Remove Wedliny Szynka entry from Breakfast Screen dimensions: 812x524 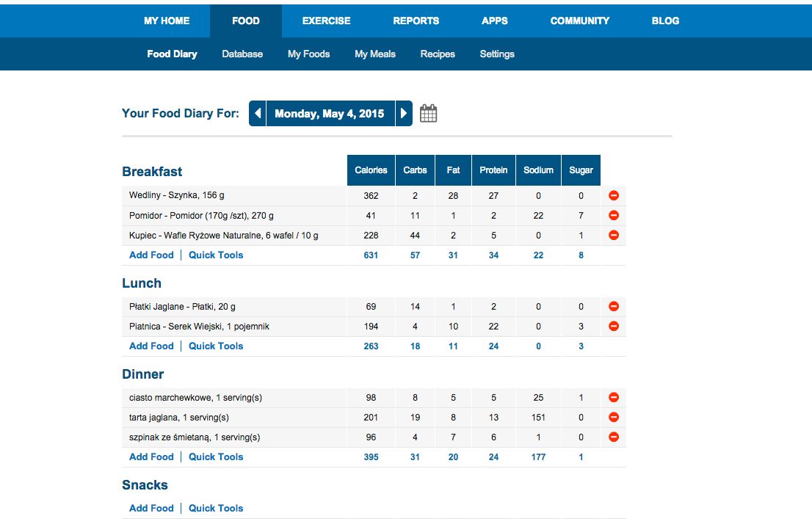click(614, 196)
